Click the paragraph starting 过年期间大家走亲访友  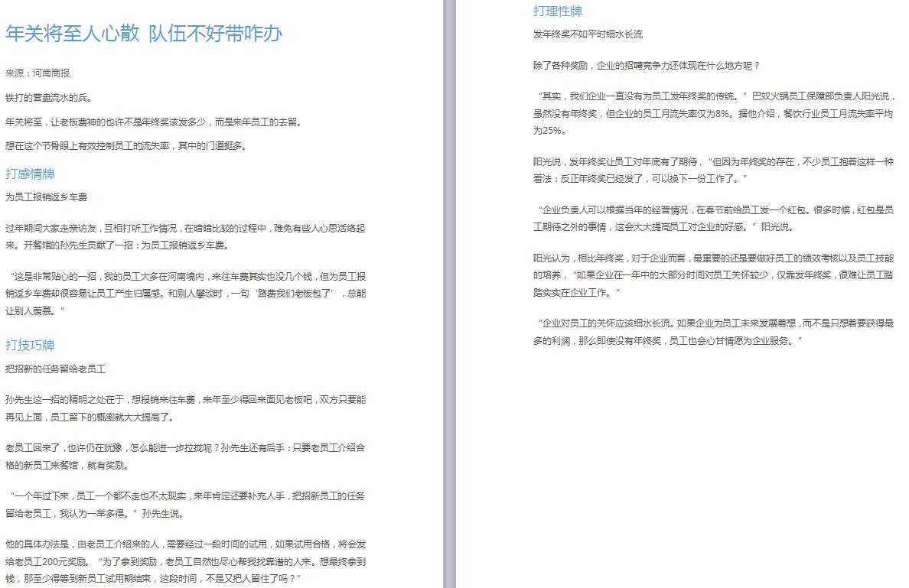tap(185, 237)
